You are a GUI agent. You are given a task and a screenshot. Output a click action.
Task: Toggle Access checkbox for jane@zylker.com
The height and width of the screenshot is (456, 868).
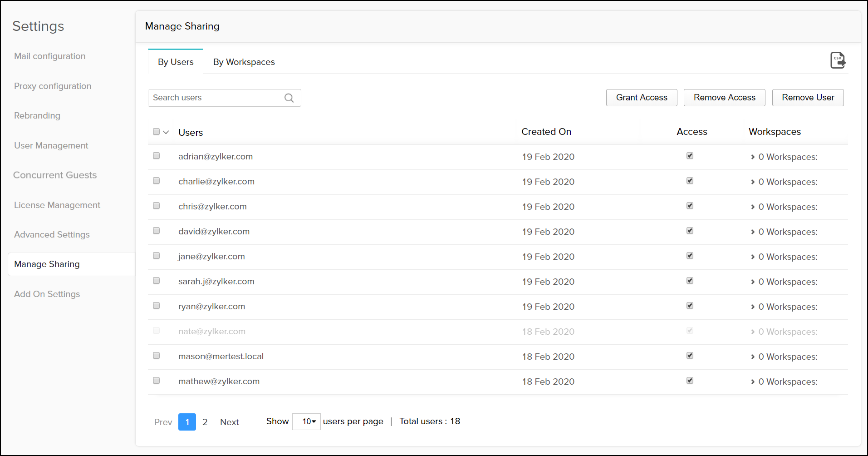690,256
